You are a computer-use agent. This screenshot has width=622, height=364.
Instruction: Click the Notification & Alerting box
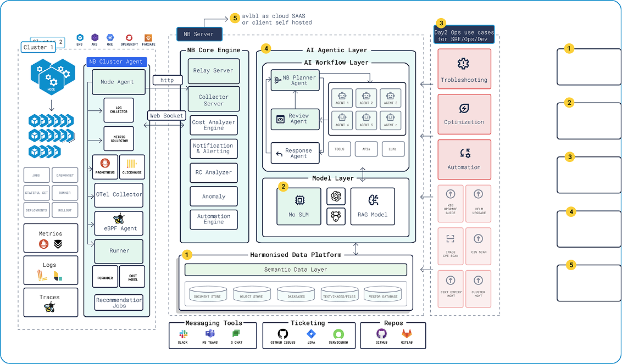click(x=214, y=149)
